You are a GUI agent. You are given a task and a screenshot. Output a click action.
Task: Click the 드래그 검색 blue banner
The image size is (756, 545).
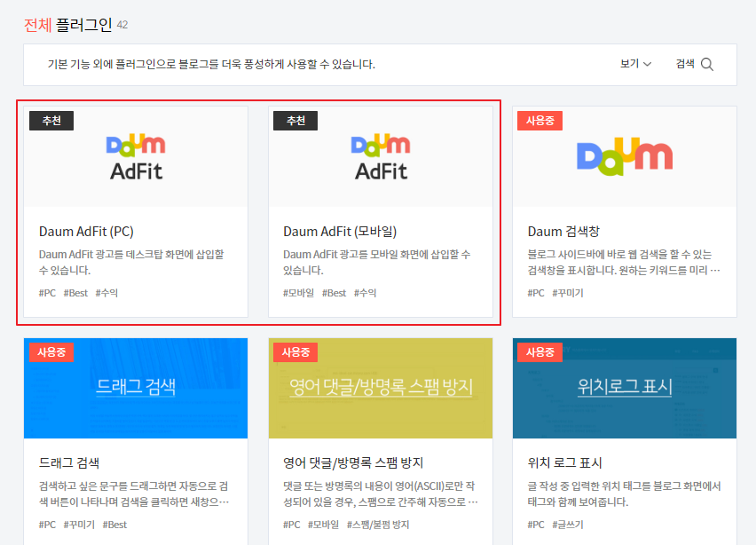pyautogui.click(x=136, y=388)
